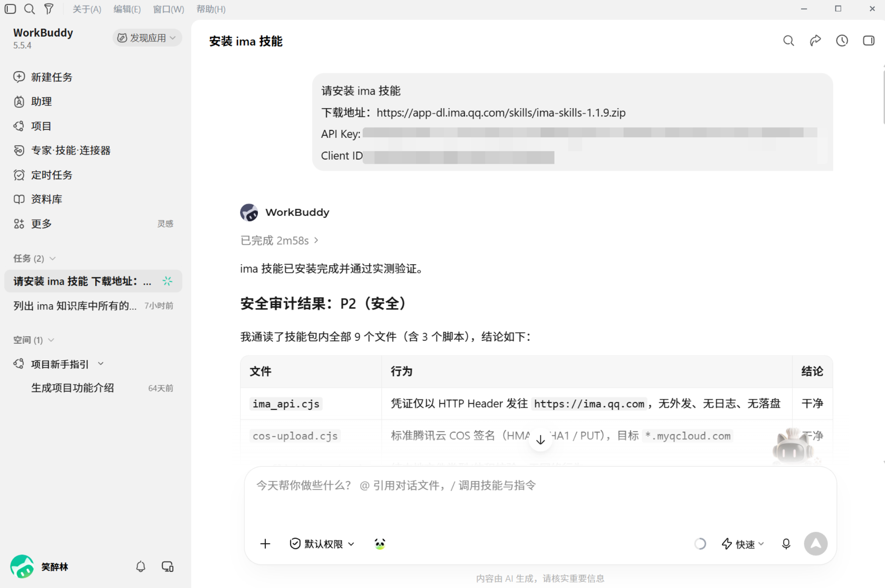Open the ima-skills download URL

coord(501,113)
